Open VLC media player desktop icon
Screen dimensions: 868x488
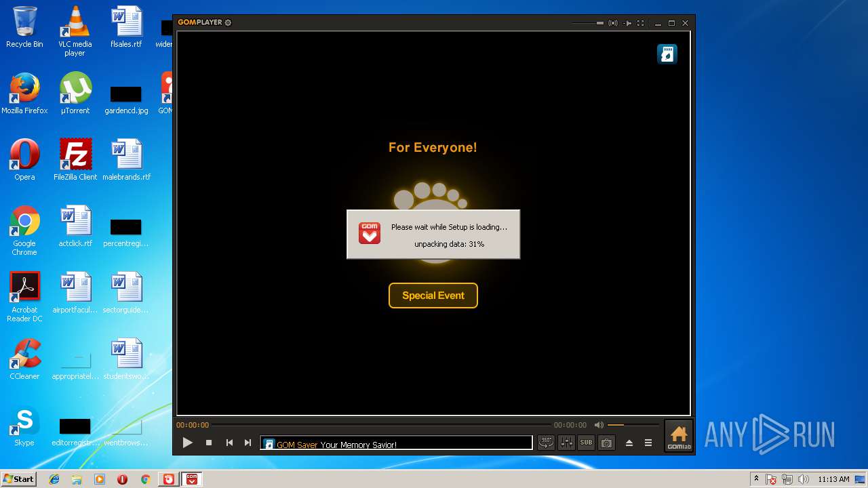tap(75, 30)
